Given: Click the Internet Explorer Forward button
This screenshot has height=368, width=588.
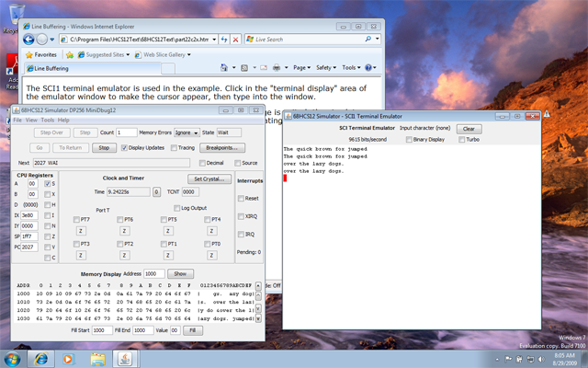Looking at the screenshot, I should [x=42, y=39].
